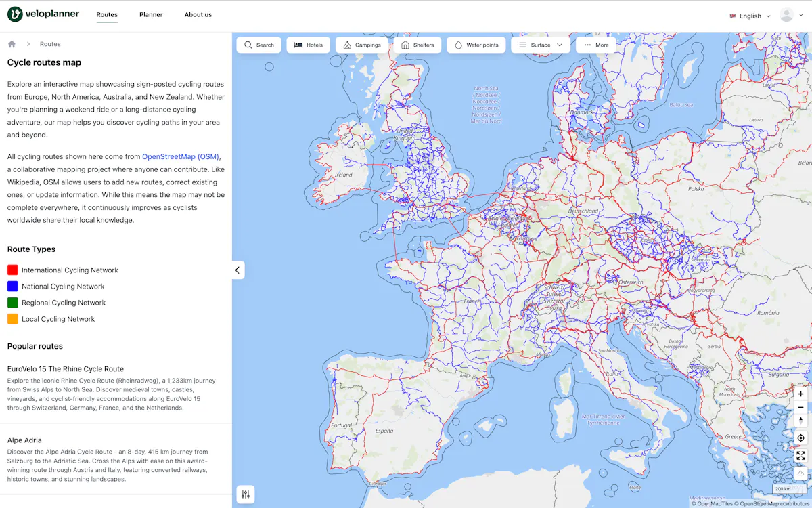The width and height of the screenshot is (812, 508).
Task: Zoom out of the map
Action: click(800, 407)
